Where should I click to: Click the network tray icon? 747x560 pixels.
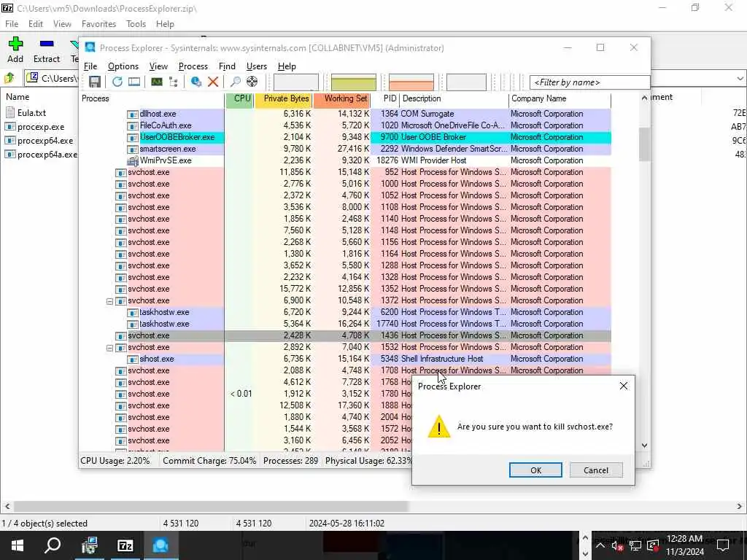[x=635, y=545]
